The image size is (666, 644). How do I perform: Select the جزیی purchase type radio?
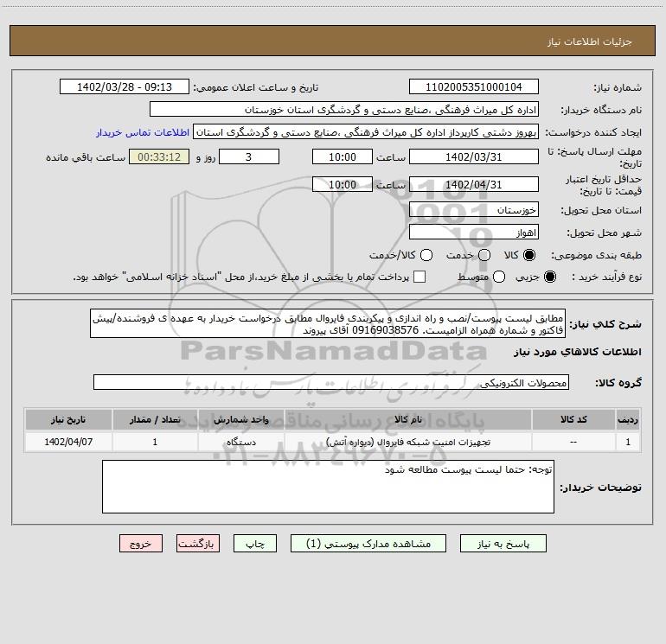click(549, 277)
